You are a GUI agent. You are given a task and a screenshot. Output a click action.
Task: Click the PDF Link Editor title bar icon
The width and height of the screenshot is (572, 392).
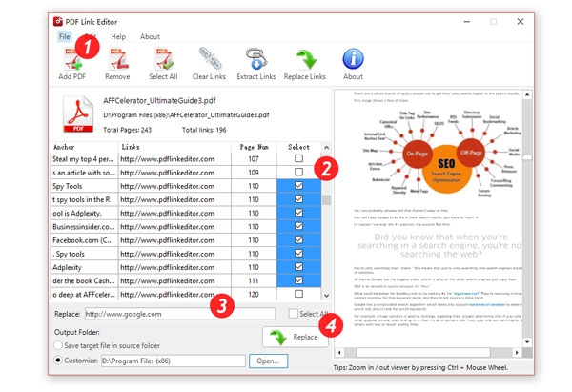pyautogui.click(x=57, y=22)
